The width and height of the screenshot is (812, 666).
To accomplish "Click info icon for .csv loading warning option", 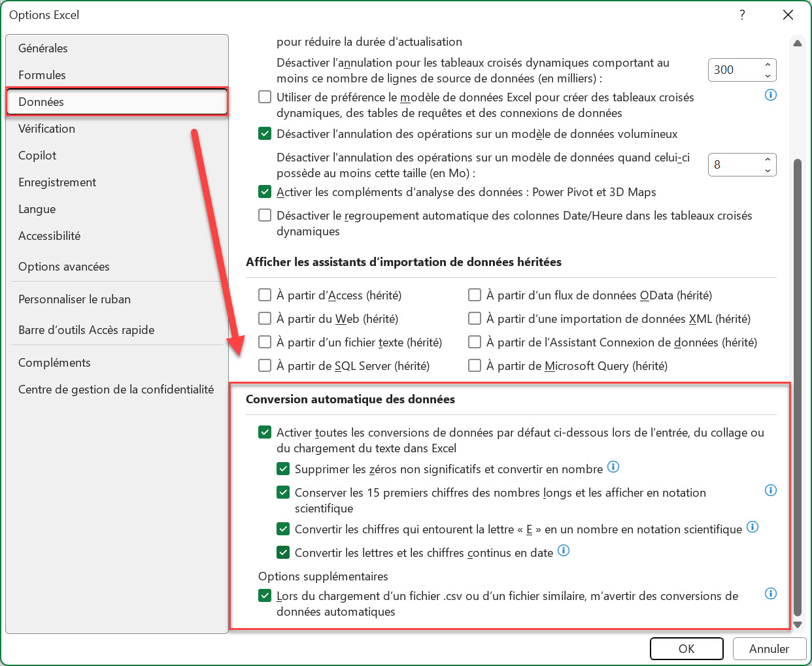I will [771, 593].
